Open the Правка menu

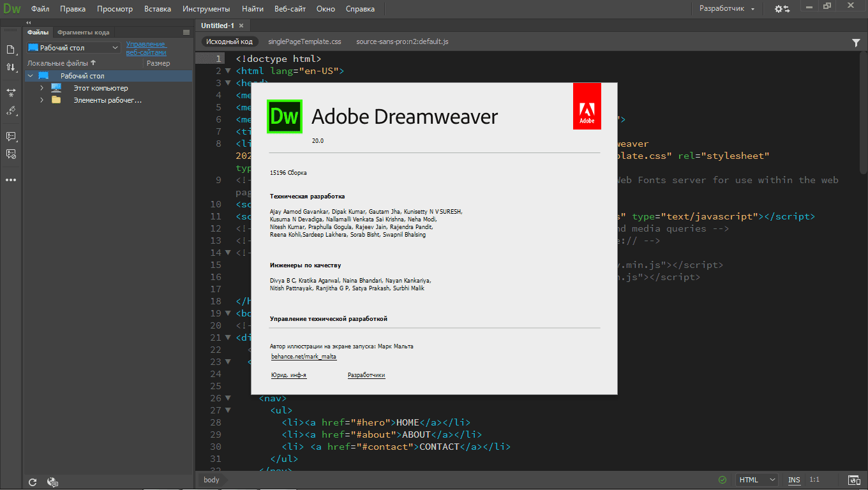73,9
